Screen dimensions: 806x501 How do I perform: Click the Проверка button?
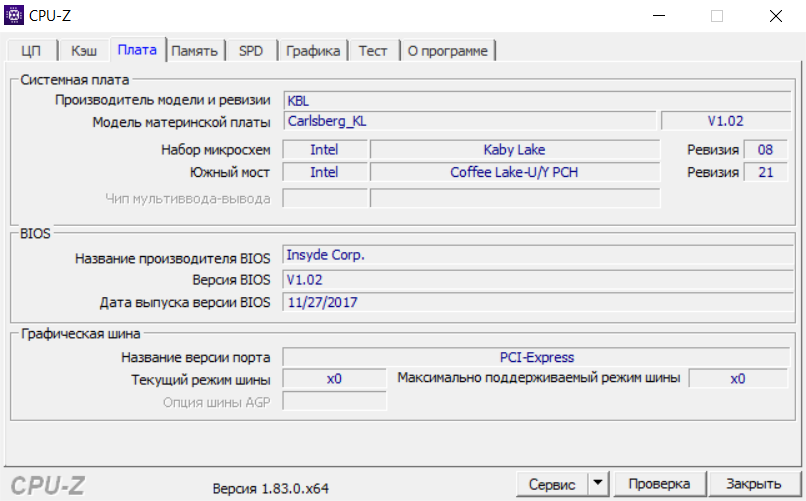(x=660, y=484)
